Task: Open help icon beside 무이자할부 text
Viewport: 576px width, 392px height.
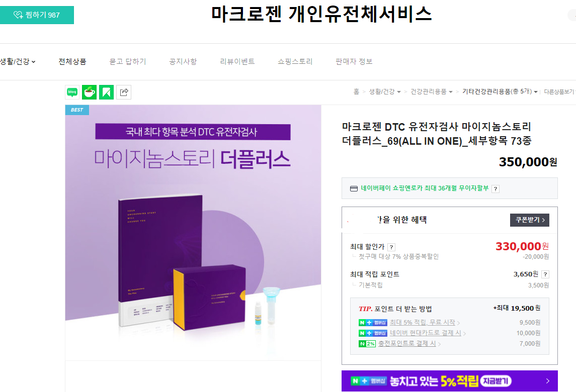Action: [496, 189]
